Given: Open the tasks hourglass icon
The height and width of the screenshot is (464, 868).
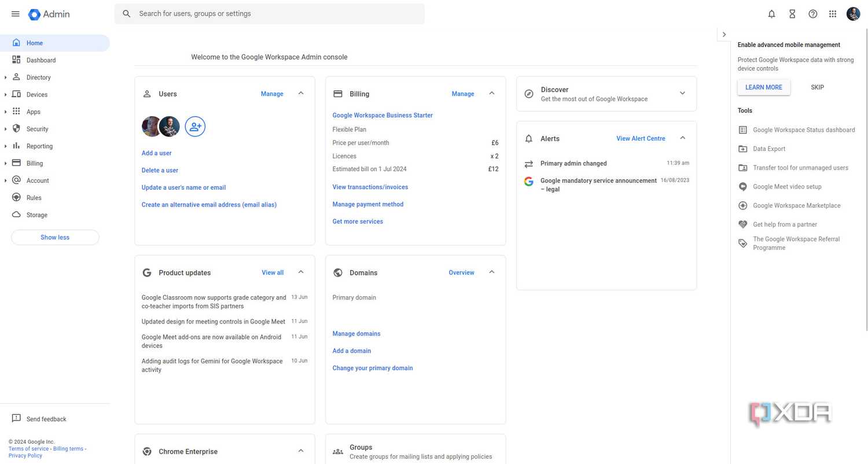Looking at the screenshot, I should 792,14.
